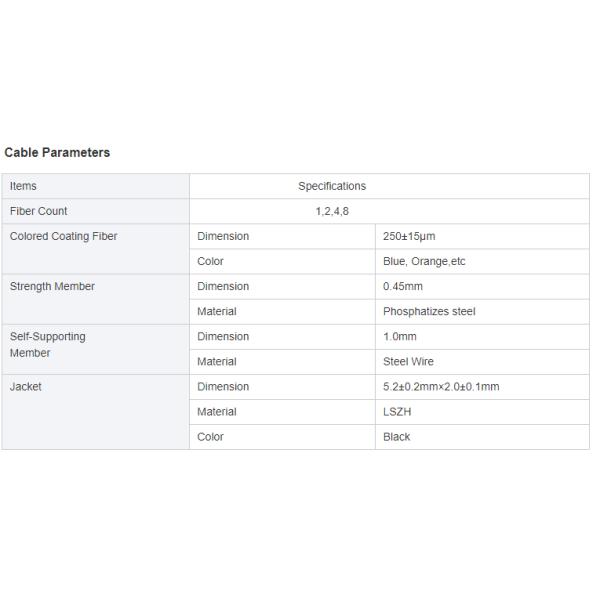
Task: Select the Colored Coating Fiber cell
Action: pos(63,236)
